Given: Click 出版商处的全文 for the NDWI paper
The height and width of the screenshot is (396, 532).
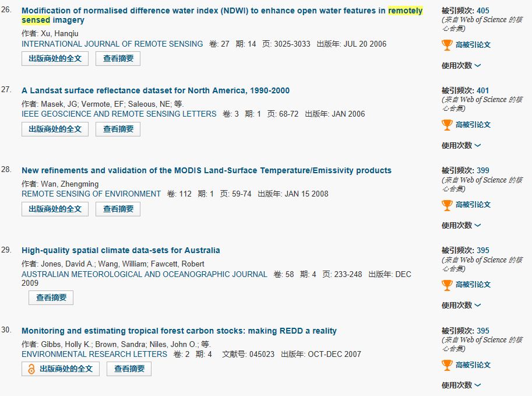Looking at the screenshot, I should tap(55, 59).
